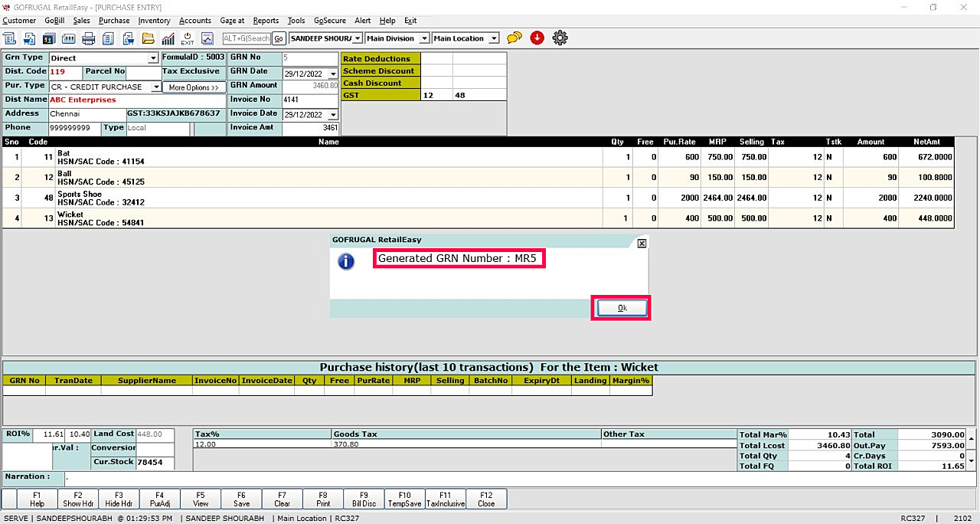Click the More Options button
The width and height of the screenshot is (980, 524).
coord(194,87)
